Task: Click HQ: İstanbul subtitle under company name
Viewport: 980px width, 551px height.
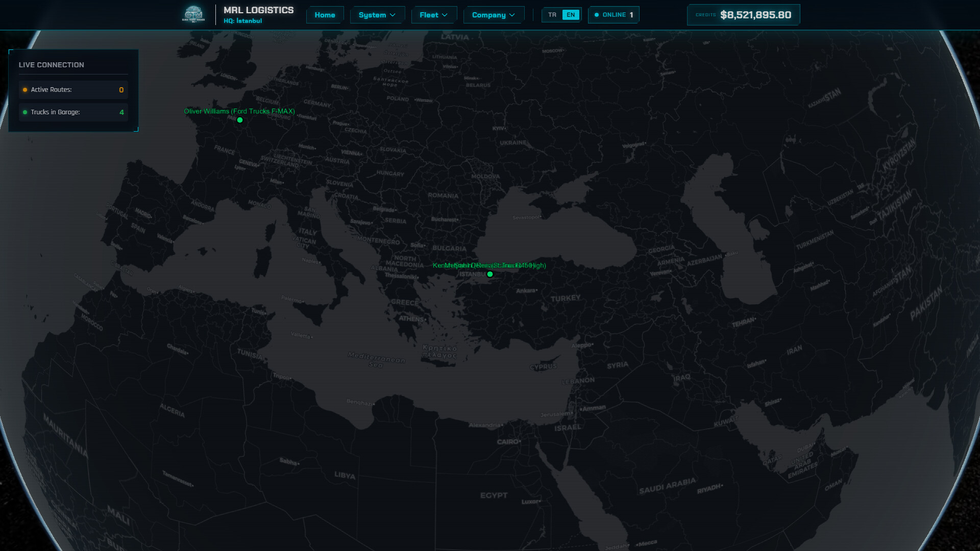Action: 242,21
